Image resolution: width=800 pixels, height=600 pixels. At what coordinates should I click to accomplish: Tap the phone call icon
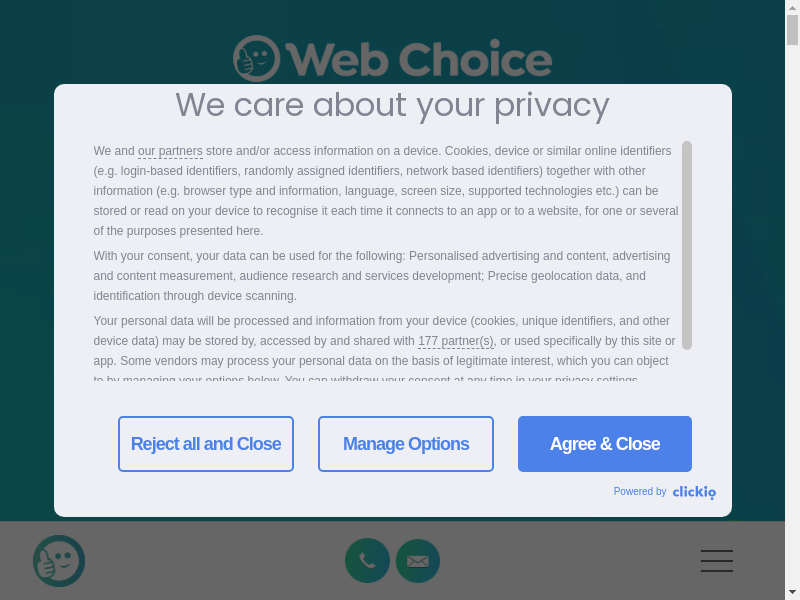tap(367, 561)
